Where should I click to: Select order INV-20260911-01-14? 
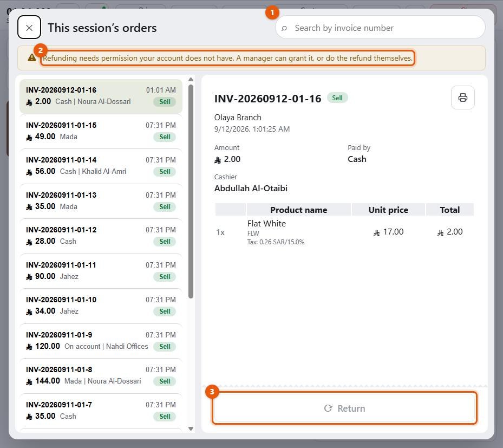[101, 166]
